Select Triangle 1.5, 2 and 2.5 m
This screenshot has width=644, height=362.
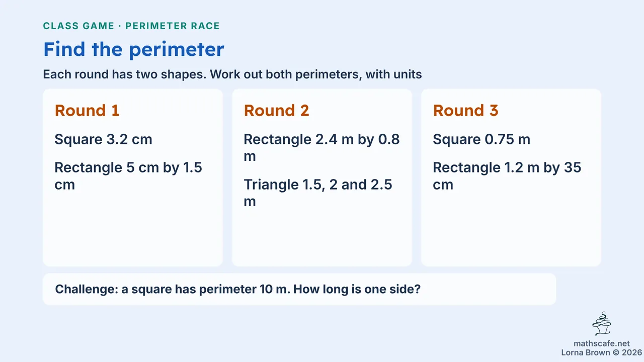coord(318,193)
